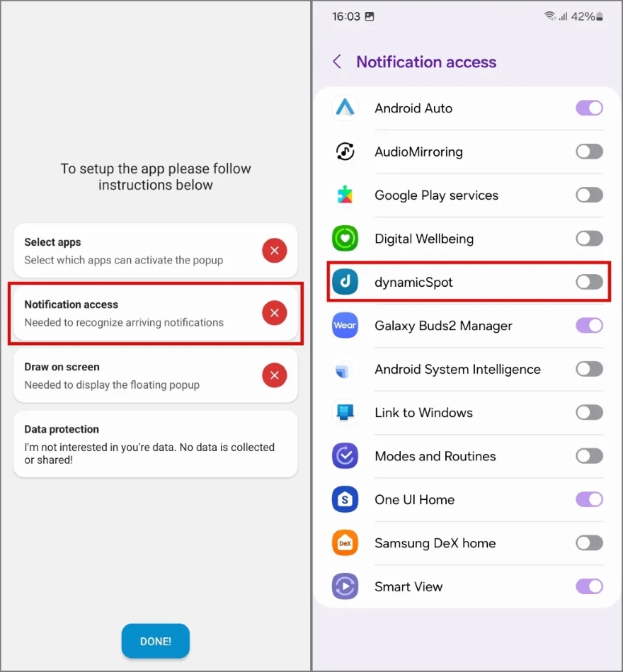
Task: Turn on the Link to Windows toggle
Action: pyautogui.click(x=589, y=413)
